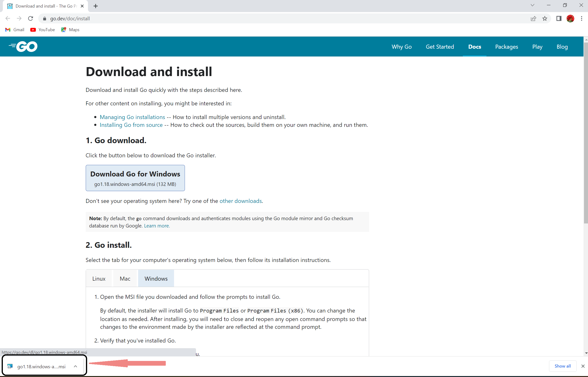Image resolution: width=588 pixels, height=377 pixels.
Task: Open the YouTube bookmark
Action: [x=43, y=30]
